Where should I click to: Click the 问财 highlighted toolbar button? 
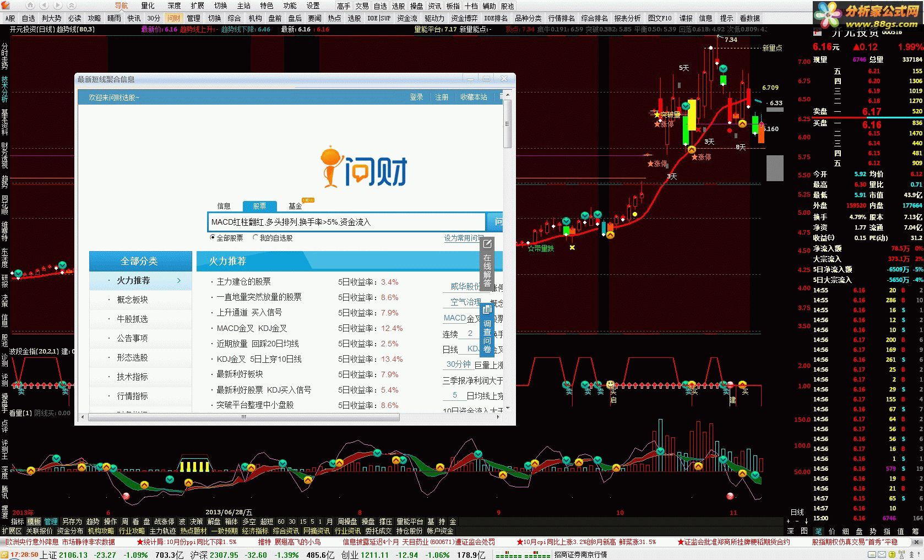(174, 18)
